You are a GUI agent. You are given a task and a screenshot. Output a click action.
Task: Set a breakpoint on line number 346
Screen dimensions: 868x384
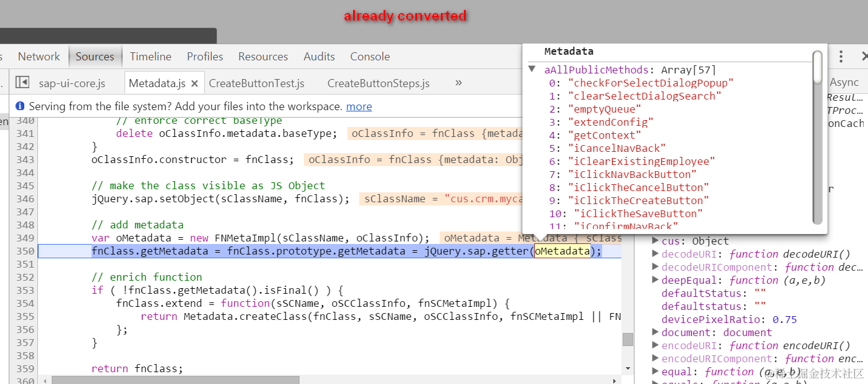pos(24,199)
